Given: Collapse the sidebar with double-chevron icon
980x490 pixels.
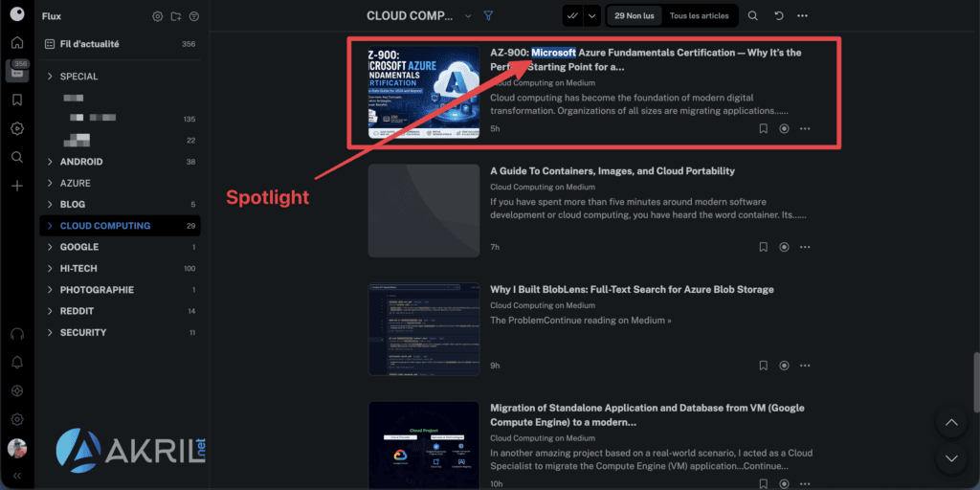Looking at the screenshot, I should [17, 476].
